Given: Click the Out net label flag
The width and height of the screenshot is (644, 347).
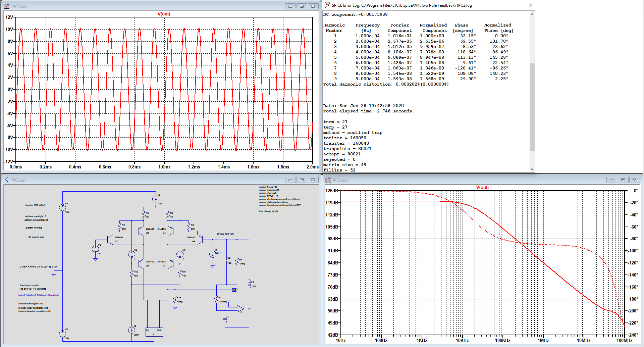Looking at the screenshot, I should click(x=234, y=290).
